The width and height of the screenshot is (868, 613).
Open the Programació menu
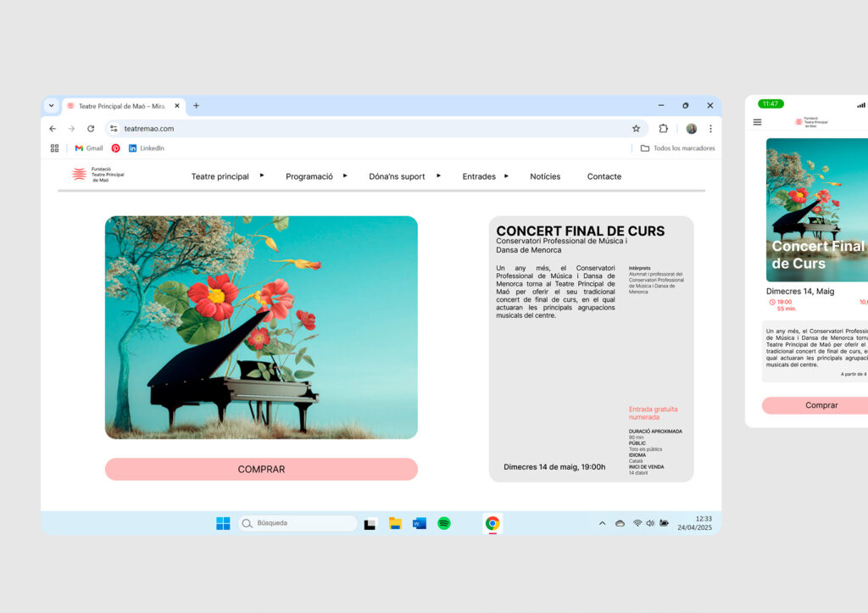point(309,176)
